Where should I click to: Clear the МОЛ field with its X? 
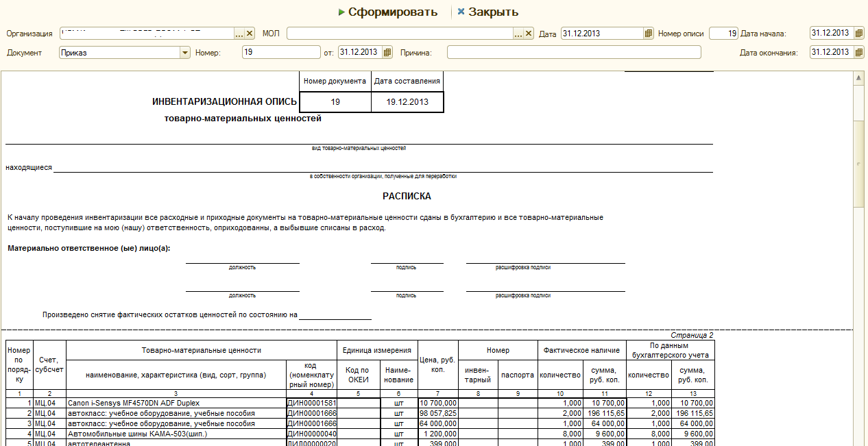click(529, 33)
